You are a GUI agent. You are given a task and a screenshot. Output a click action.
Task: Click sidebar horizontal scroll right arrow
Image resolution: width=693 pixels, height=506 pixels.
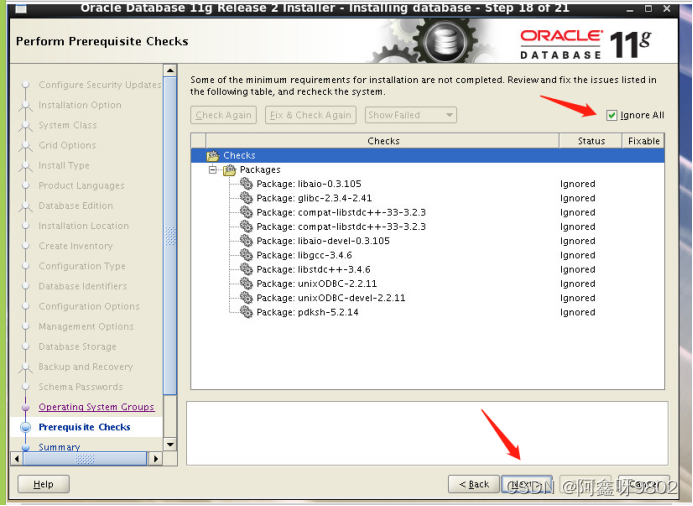pos(156,459)
